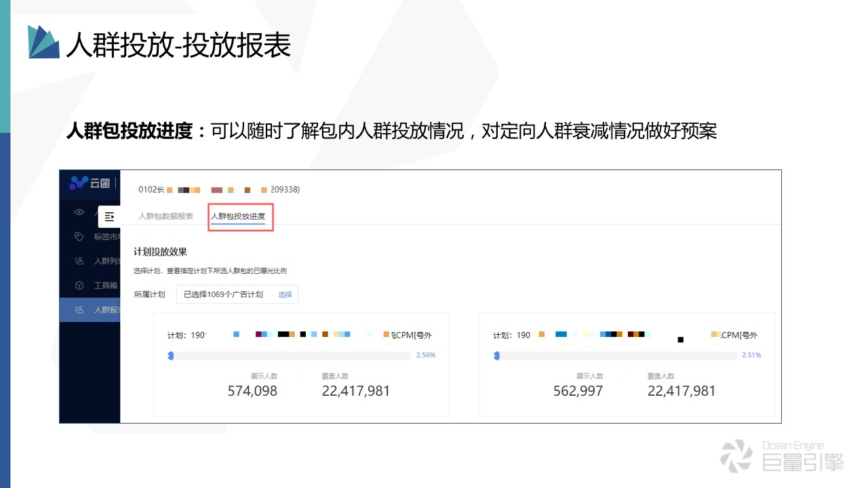This screenshot has height=488, width=868.
Task: Click the 计划投放效果 heading
Action: tap(161, 253)
